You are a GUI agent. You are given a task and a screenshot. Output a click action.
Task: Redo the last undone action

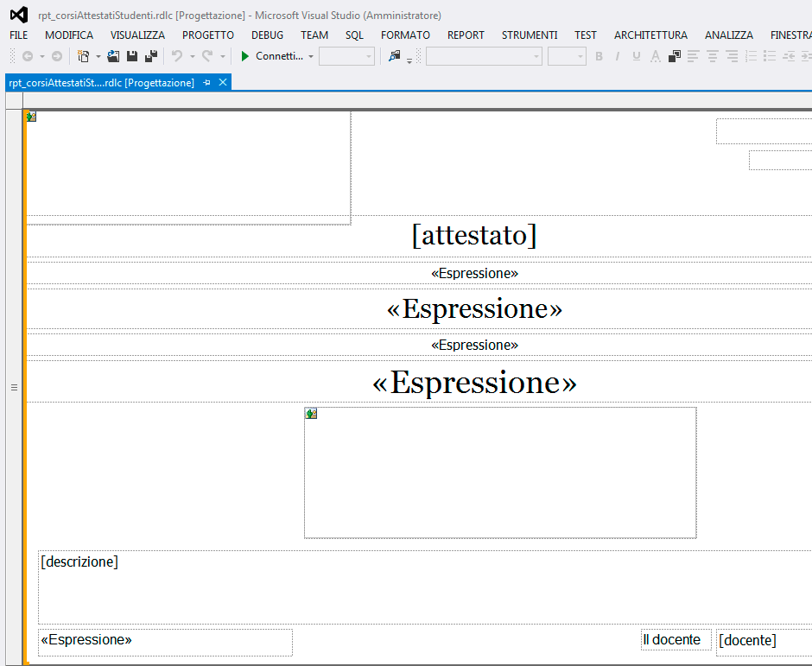point(207,56)
